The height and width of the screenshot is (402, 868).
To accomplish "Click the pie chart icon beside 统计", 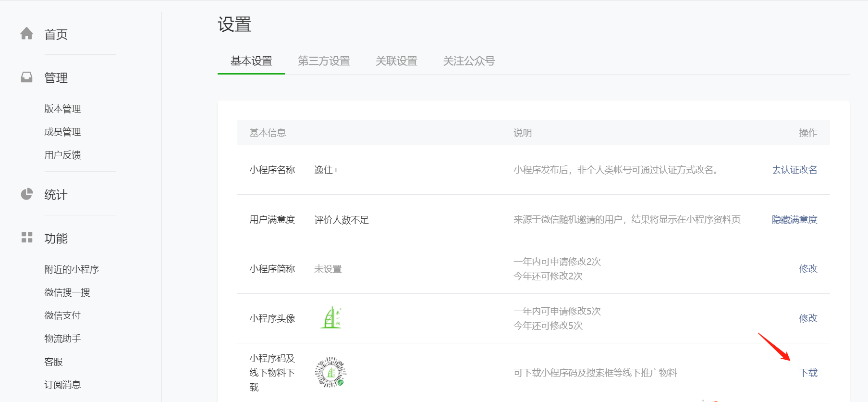I will point(27,194).
